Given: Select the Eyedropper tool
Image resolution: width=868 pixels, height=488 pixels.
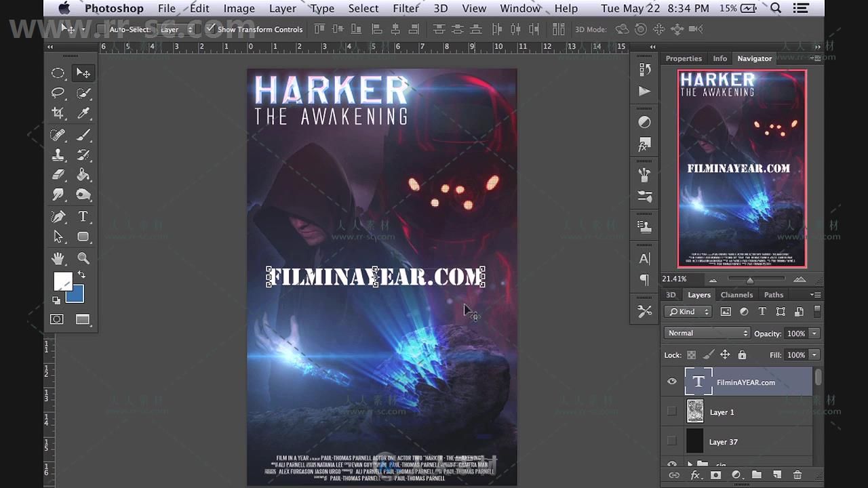Looking at the screenshot, I should click(x=83, y=113).
